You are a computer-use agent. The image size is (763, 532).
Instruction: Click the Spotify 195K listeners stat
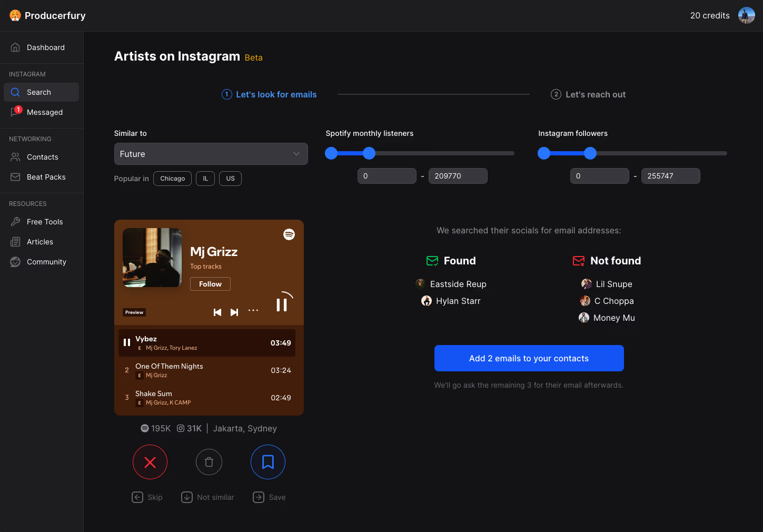coord(156,429)
